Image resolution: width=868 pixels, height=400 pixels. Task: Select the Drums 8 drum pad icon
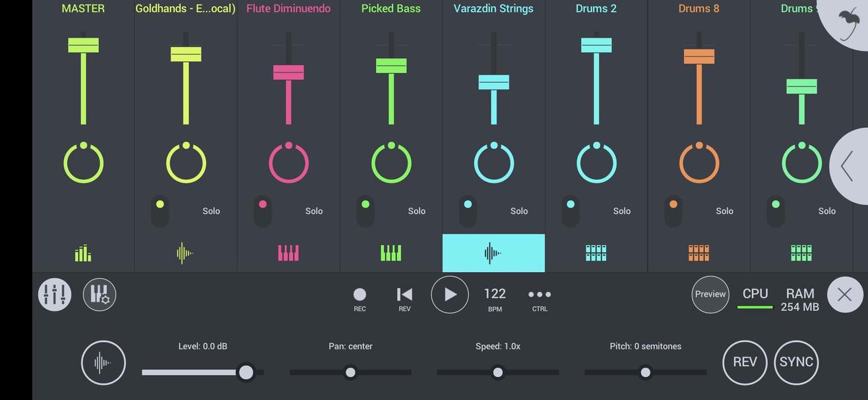(698, 253)
